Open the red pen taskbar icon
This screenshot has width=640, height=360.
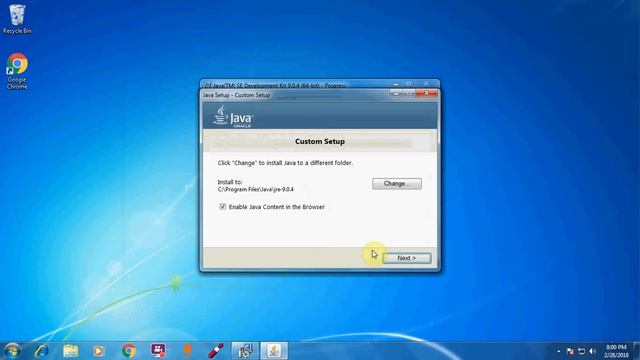coord(216,351)
